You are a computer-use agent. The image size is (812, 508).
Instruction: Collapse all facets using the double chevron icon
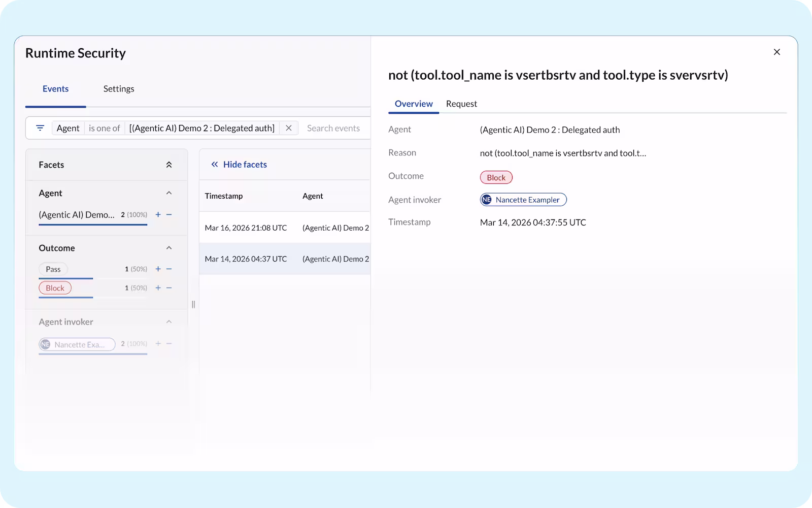169,164
